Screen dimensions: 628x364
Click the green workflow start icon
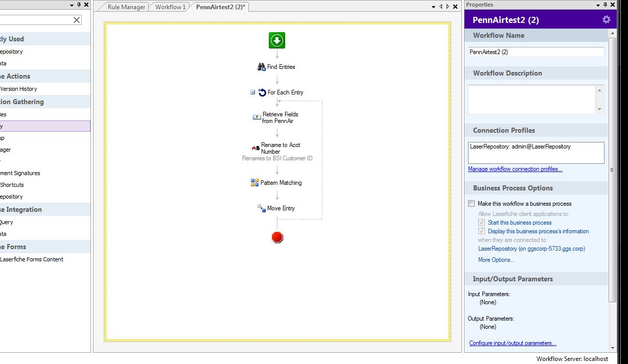coord(277,40)
